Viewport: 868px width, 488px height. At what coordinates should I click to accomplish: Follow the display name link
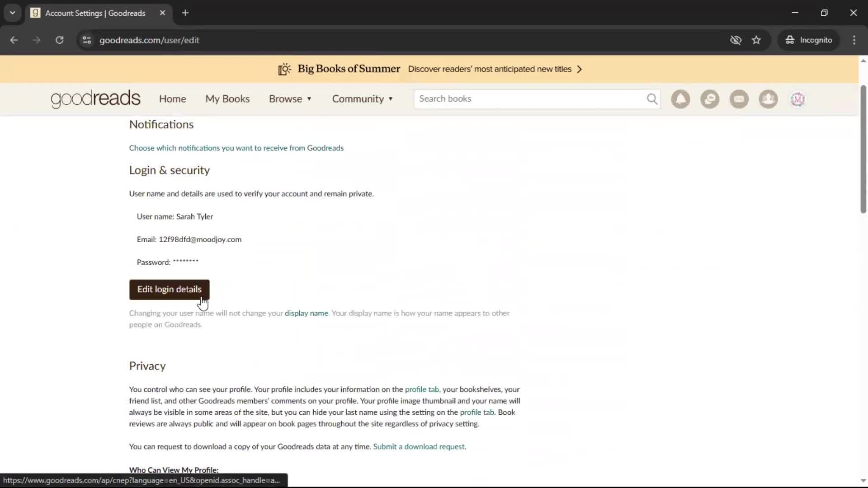306,313
